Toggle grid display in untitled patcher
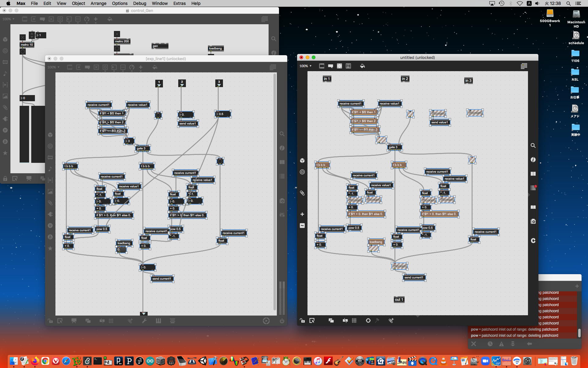Image resolution: width=588 pixels, height=368 pixels. click(354, 320)
